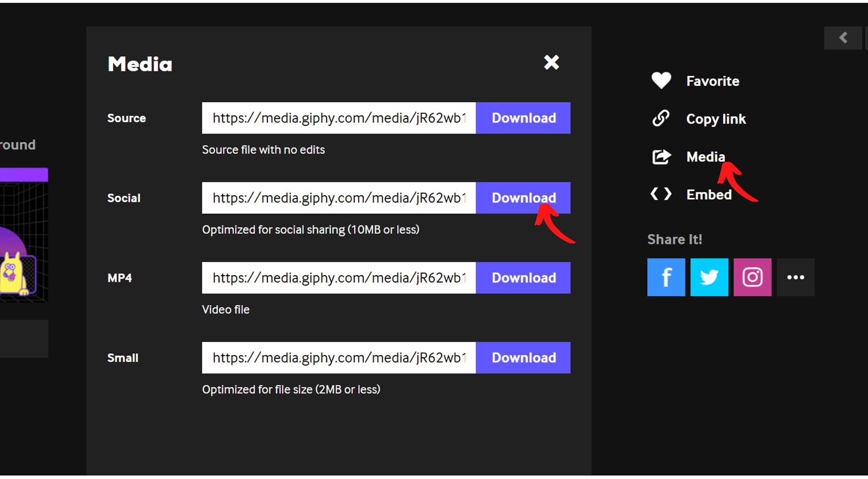Viewport: 868px width, 479px height.
Task: Click the back chevron arrow button
Action: (843, 38)
